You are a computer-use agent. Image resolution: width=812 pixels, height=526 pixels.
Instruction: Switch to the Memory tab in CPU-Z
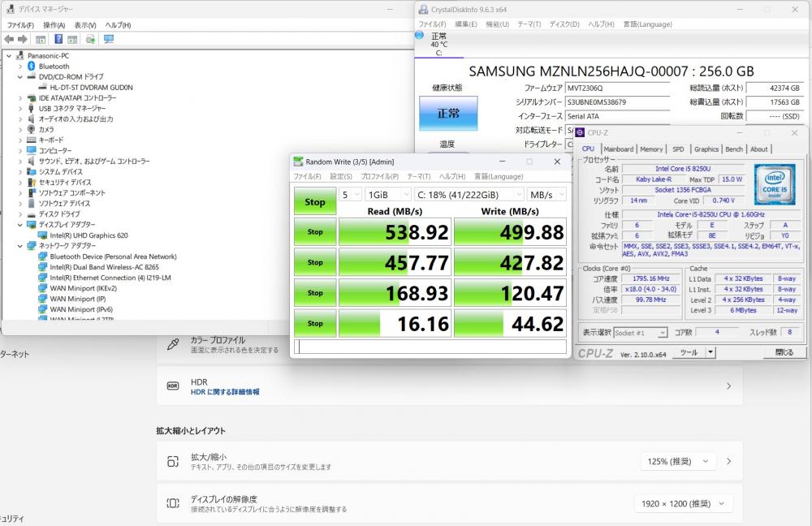pos(651,149)
